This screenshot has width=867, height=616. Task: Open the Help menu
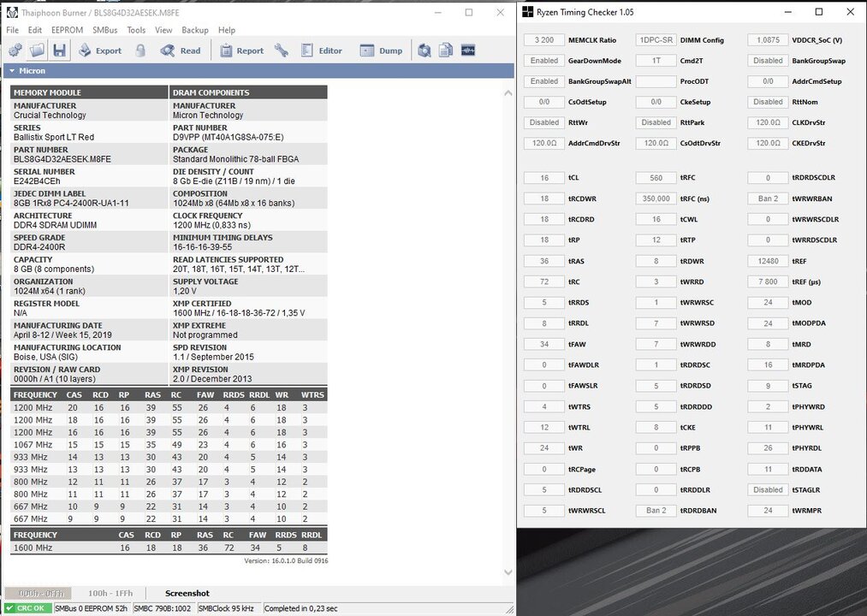pyautogui.click(x=226, y=30)
